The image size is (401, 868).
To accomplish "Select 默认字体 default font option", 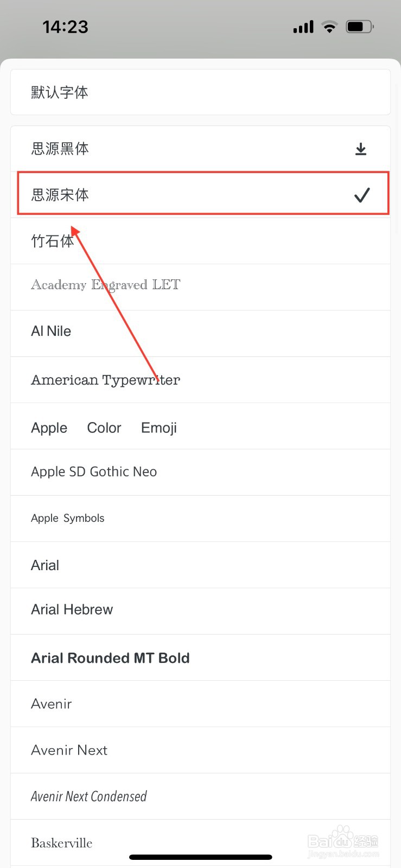I will click(200, 92).
